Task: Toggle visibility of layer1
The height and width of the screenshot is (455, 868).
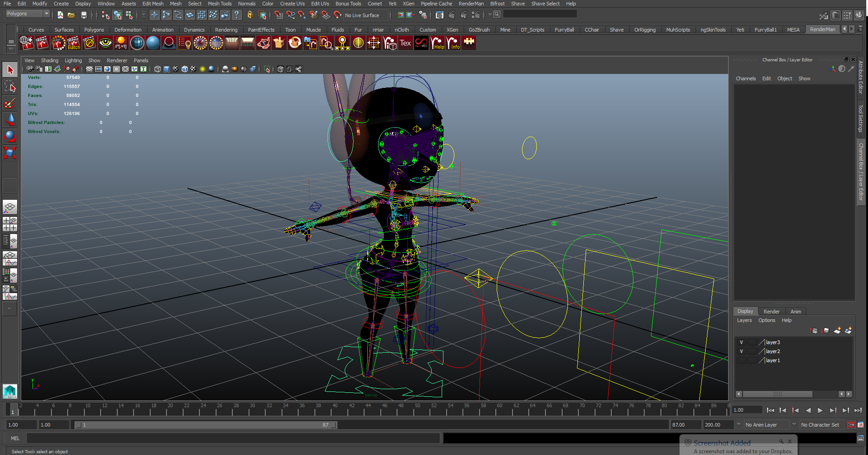Action: pos(741,360)
